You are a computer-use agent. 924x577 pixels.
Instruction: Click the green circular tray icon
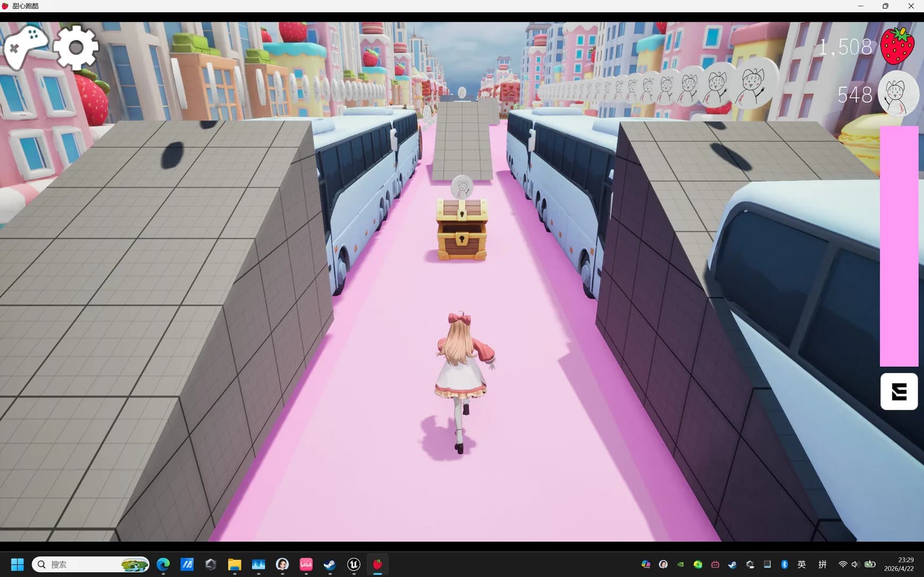point(698,564)
